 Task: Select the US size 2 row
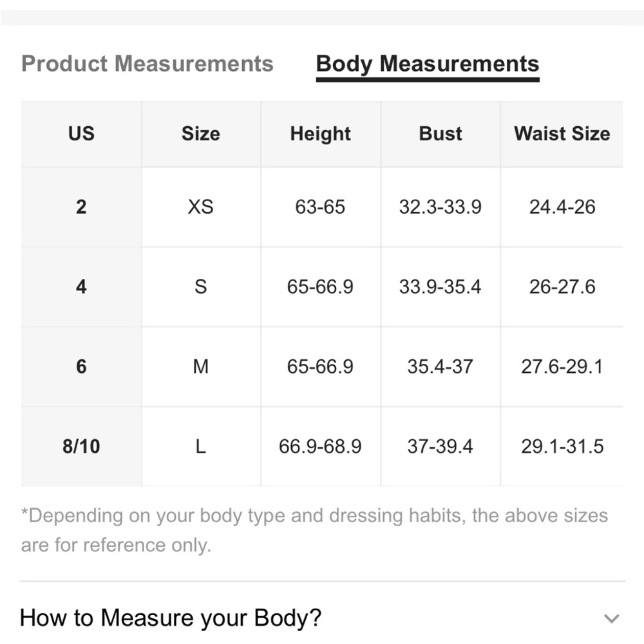point(322,207)
